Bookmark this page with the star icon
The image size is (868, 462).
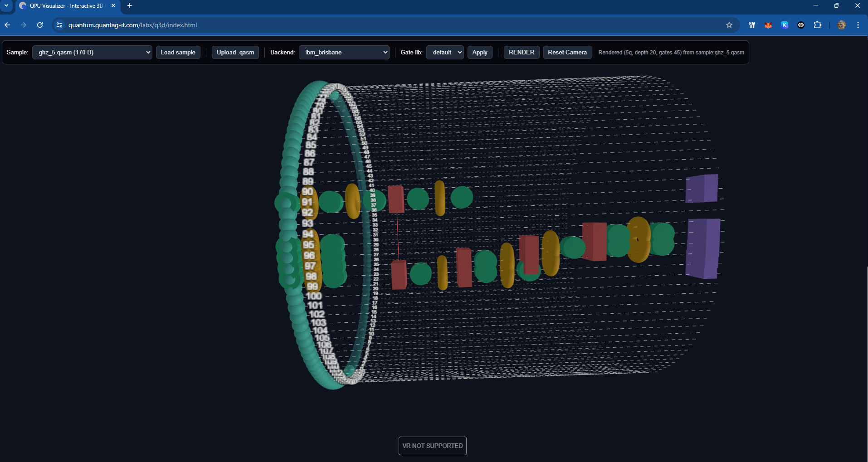pos(729,25)
